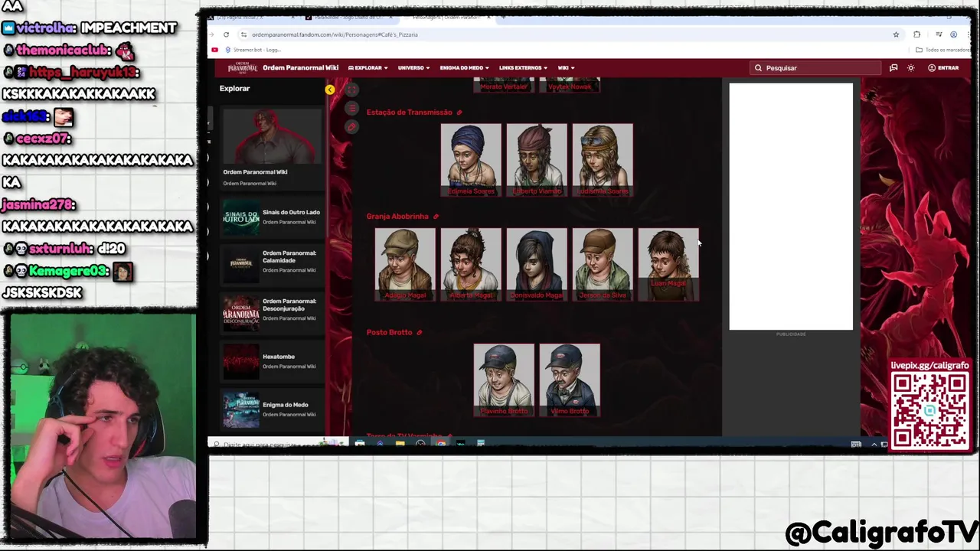The width and height of the screenshot is (980, 551).
Task: Click the Ordem Paranormal logo image in wiki header
Action: (242, 67)
